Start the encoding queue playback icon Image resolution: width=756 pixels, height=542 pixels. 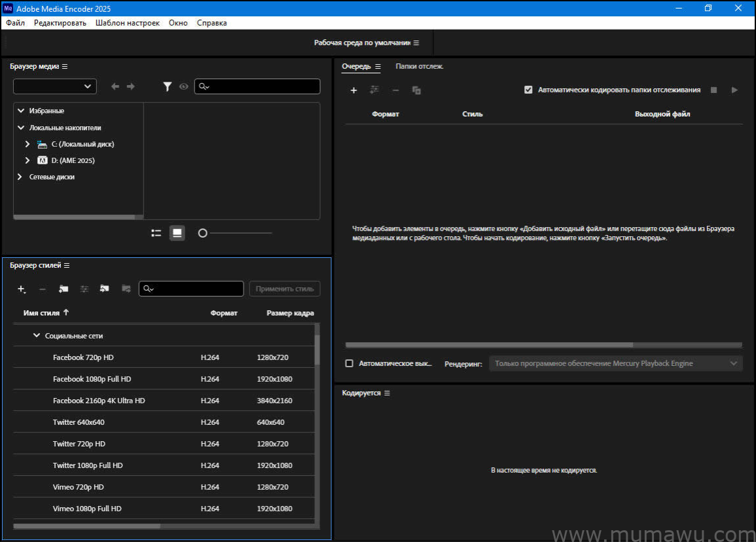click(734, 90)
